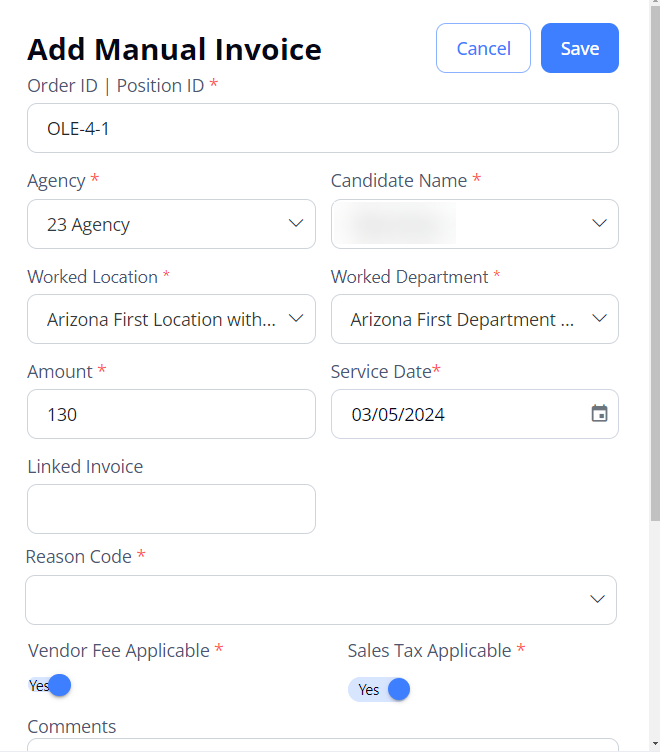This screenshot has height=753, width=660.
Task: Toggle Sales Tax Applicable switch
Action: [x=379, y=690]
